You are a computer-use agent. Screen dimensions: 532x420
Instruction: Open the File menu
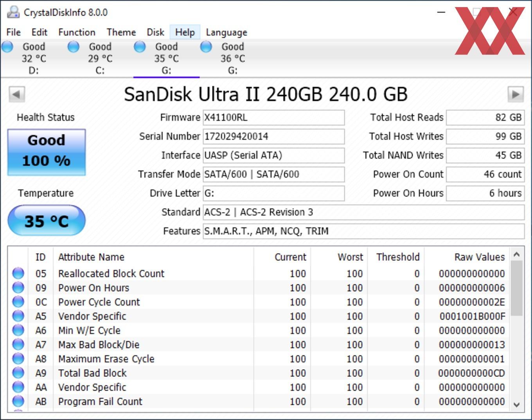[14, 32]
